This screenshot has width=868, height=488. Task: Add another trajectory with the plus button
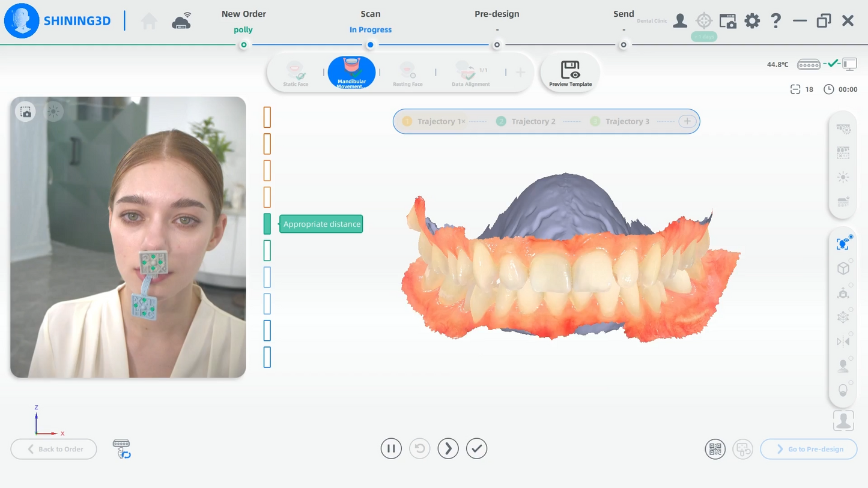[x=687, y=121]
